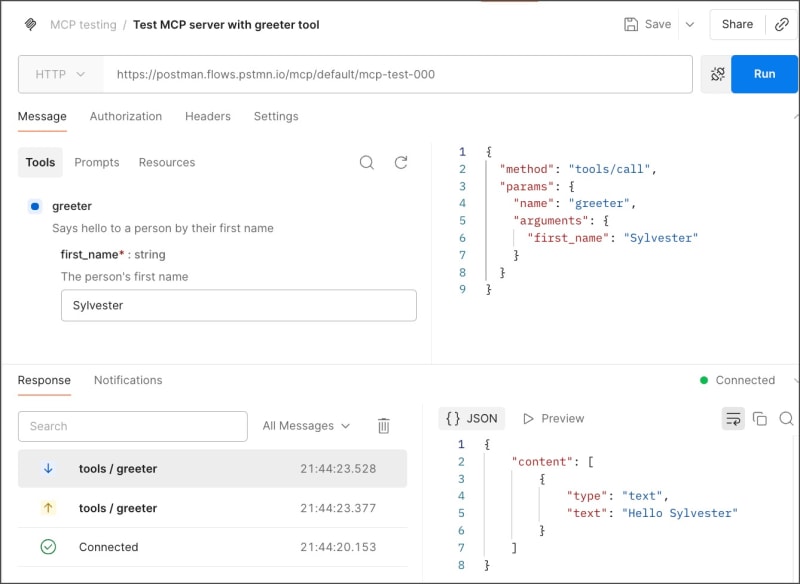Switch to response Preview view

pyautogui.click(x=553, y=418)
